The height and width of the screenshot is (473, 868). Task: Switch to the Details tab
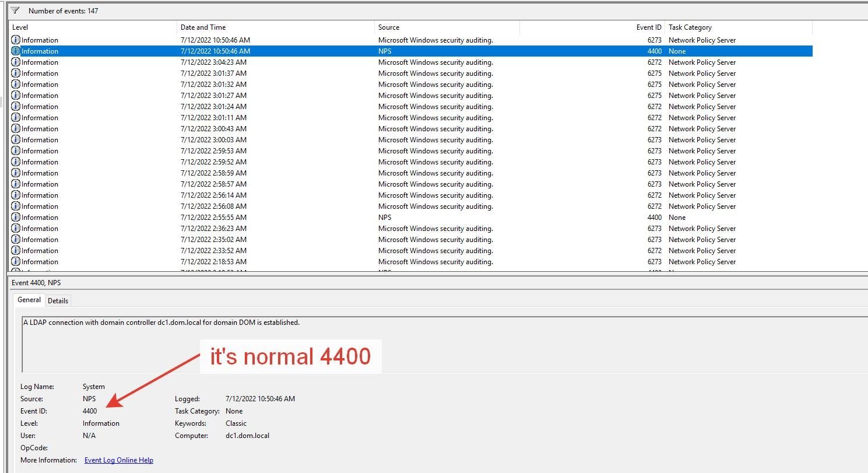tap(58, 301)
